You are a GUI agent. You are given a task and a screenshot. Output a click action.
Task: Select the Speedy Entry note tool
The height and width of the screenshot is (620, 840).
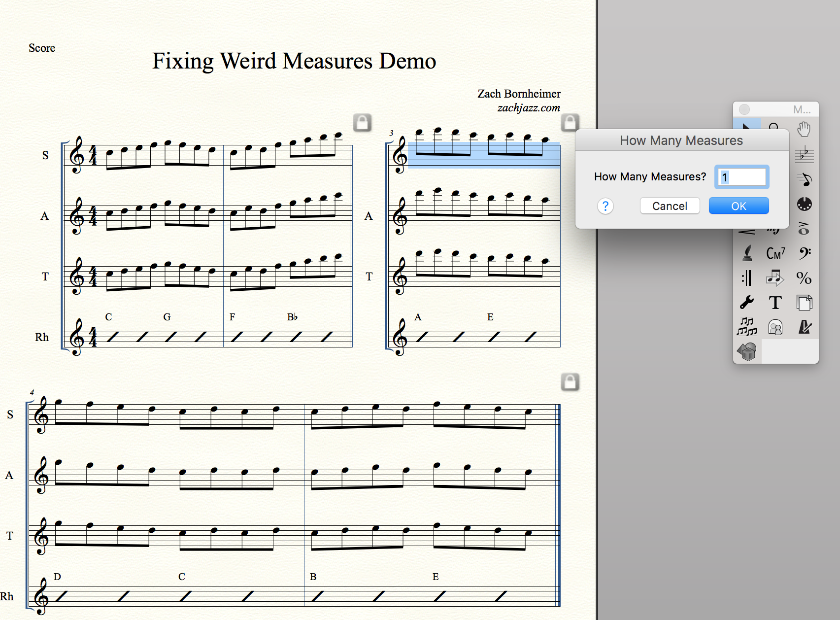coord(804,179)
